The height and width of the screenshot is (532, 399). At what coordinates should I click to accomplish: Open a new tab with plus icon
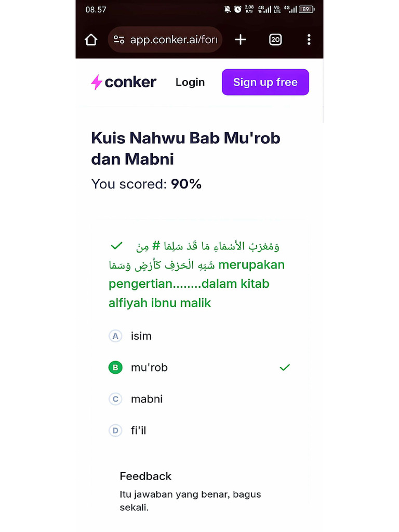[240, 40]
